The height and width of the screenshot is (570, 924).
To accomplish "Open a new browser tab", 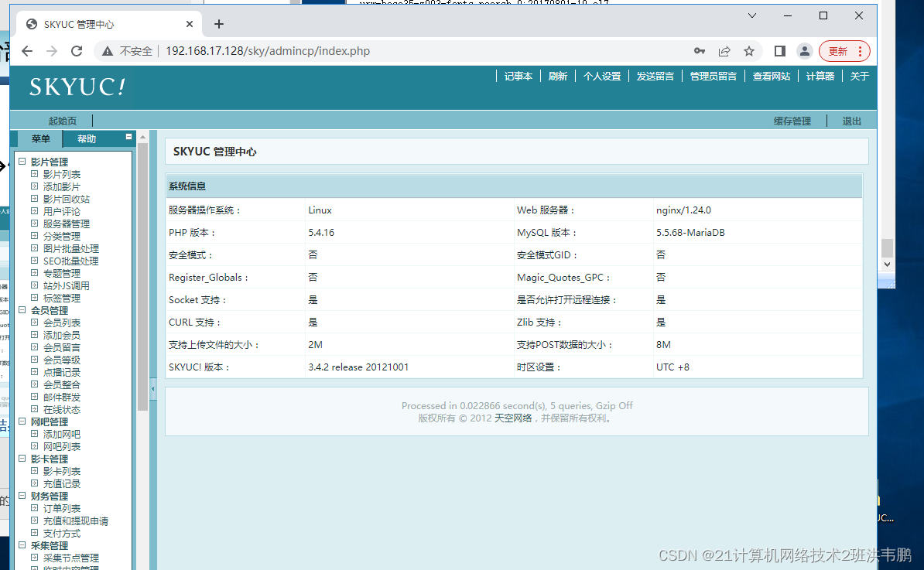I will (x=219, y=24).
